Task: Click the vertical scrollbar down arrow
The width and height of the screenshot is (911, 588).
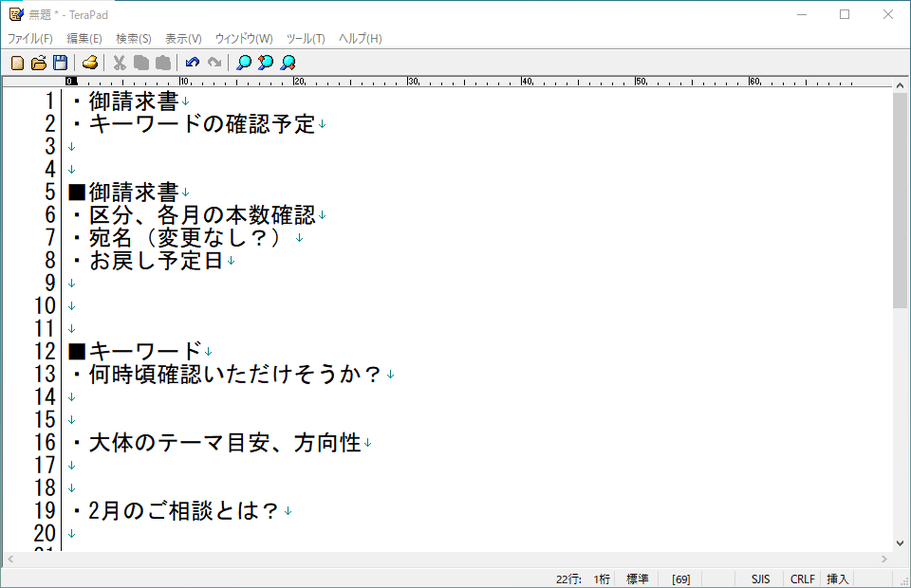Action: pyautogui.click(x=900, y=543)
